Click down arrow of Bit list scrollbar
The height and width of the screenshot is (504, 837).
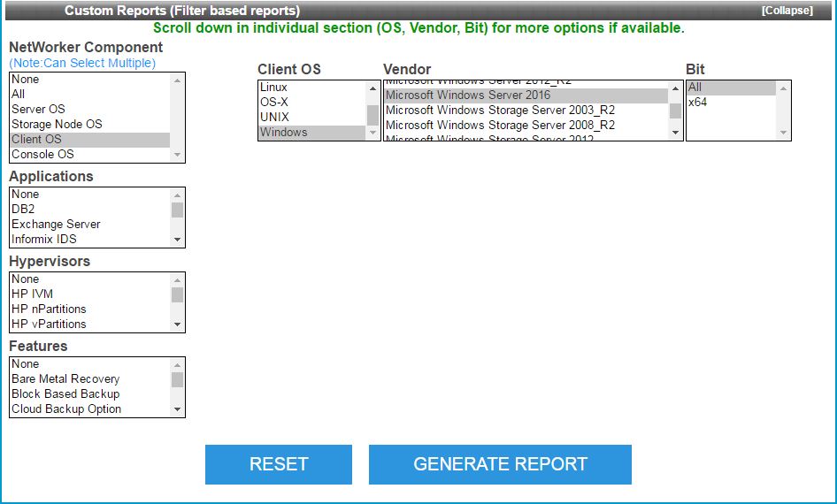[783, 133]
